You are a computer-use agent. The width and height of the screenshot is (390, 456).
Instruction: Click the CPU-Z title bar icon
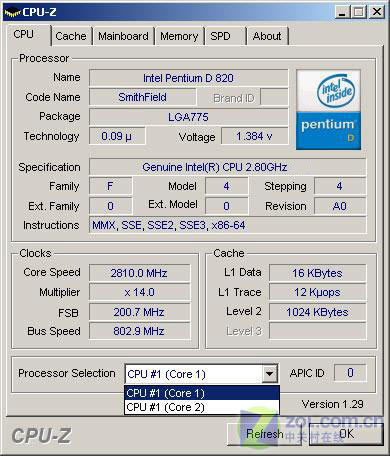coord(12,12)
